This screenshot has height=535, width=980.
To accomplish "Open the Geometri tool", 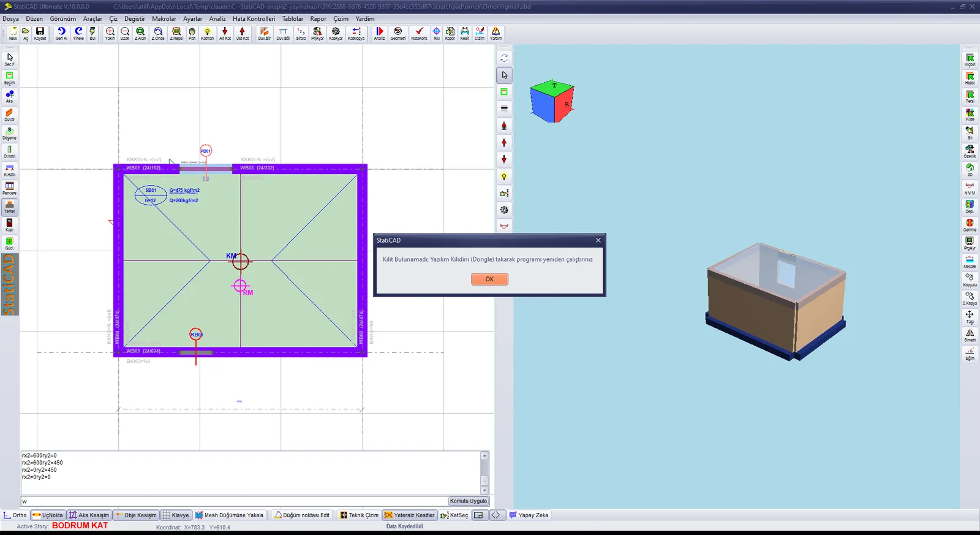I will (398, 34).
